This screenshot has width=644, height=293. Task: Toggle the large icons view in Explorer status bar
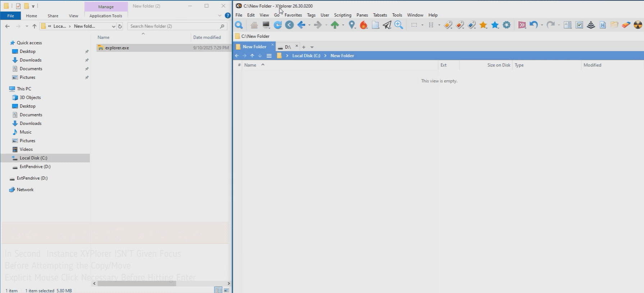(x=226, y=290)
